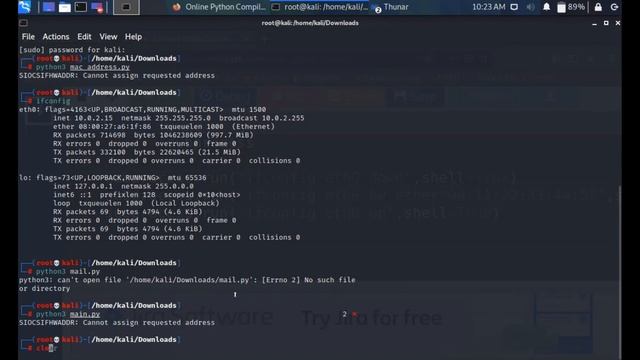Click the show desktop panel icon
Screen dimensions: 640x360
point(49,7)
